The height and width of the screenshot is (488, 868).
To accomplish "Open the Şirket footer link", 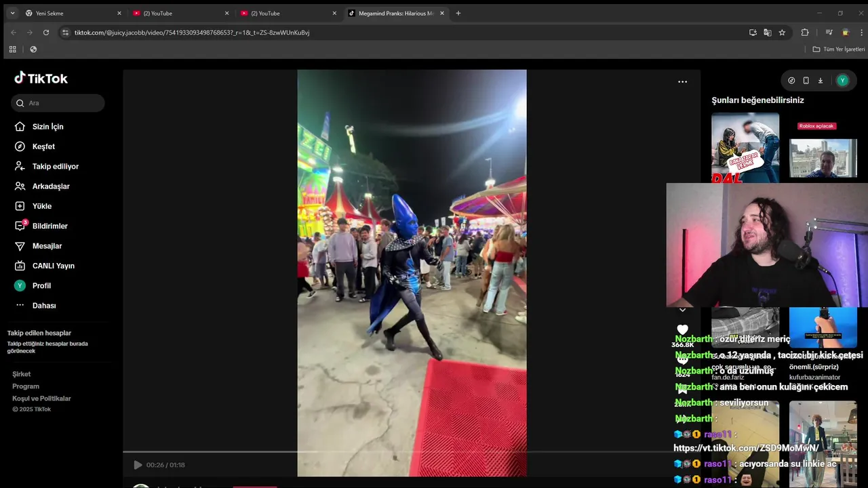I will pos(22,374).
